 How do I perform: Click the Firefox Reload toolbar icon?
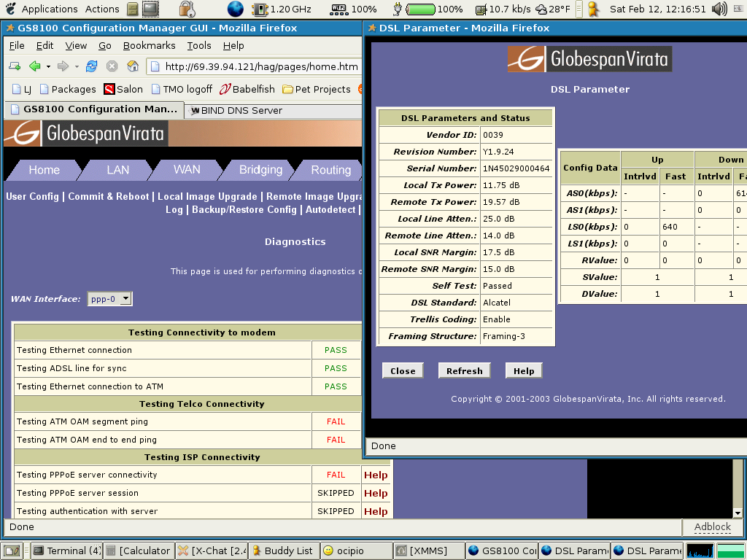(91, 66)
